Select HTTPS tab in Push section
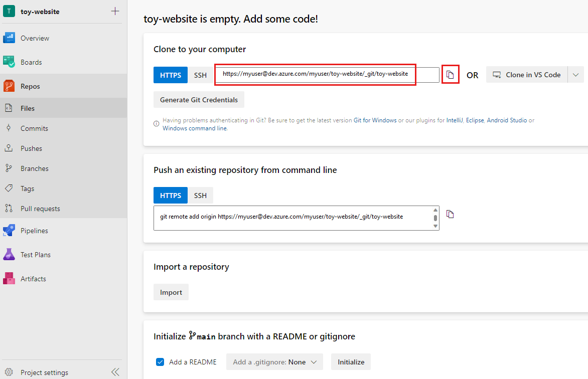 click(171, 196)
